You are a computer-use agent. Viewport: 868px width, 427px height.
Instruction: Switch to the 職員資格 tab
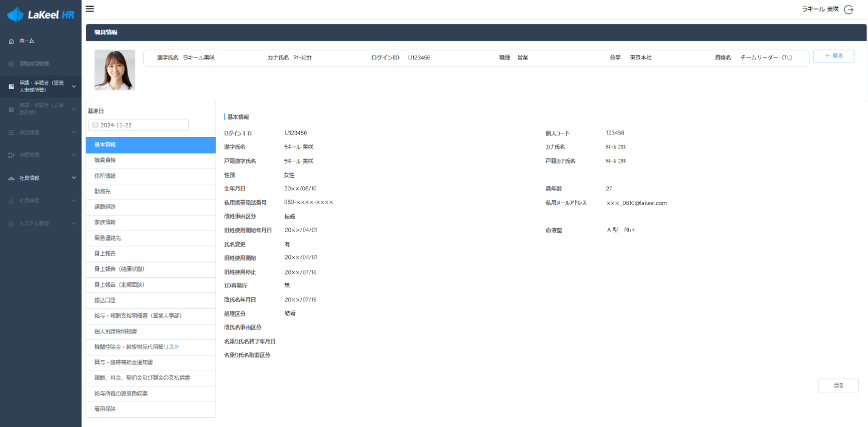(151, 160)
